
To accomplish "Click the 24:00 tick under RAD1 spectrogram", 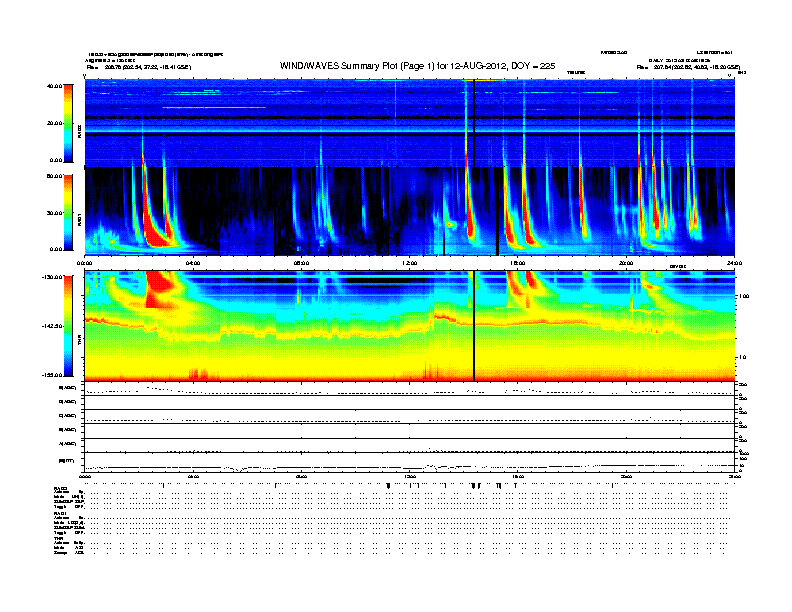I will pos(734,263).
